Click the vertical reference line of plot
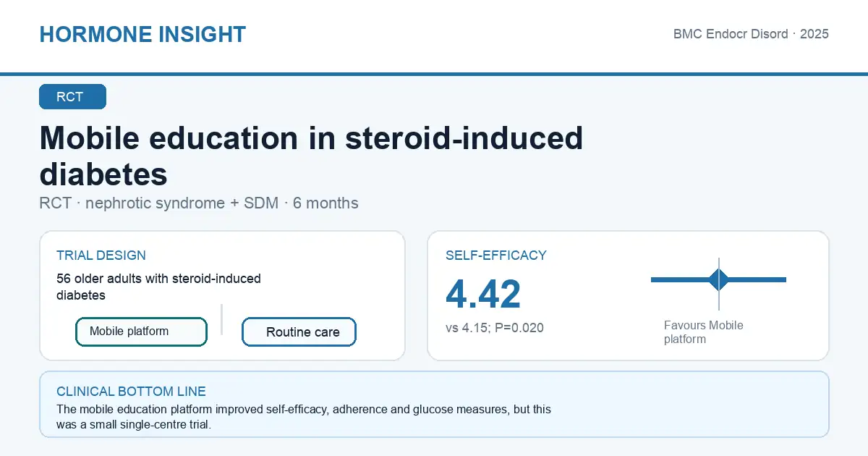 coord(719,284)
